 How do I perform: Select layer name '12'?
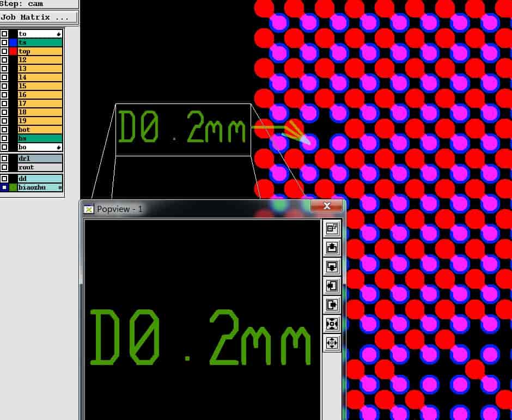(40, 60)
